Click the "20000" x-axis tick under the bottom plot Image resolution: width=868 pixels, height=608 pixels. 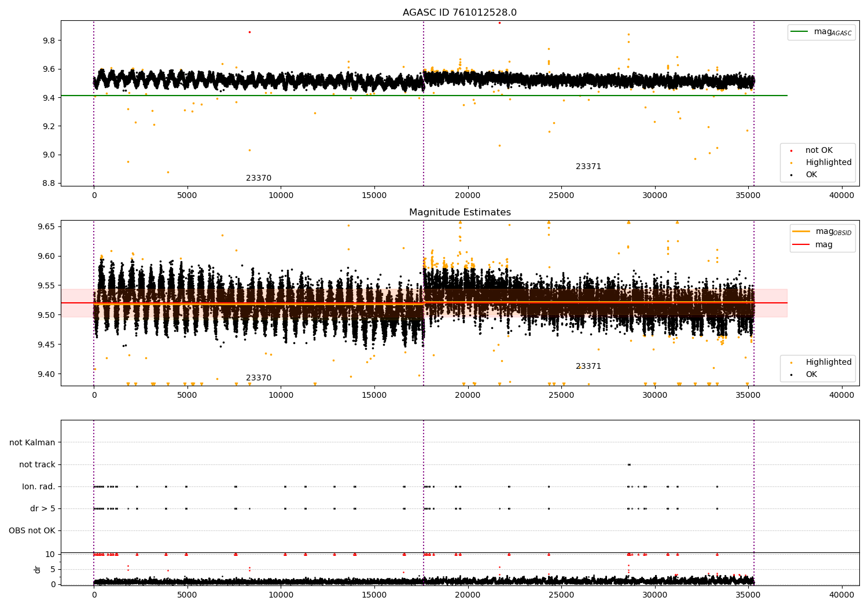point(468,595)
